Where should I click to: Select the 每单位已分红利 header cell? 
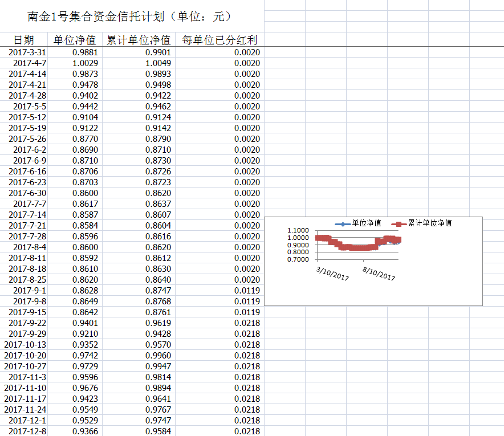click(x=220, y=40)
